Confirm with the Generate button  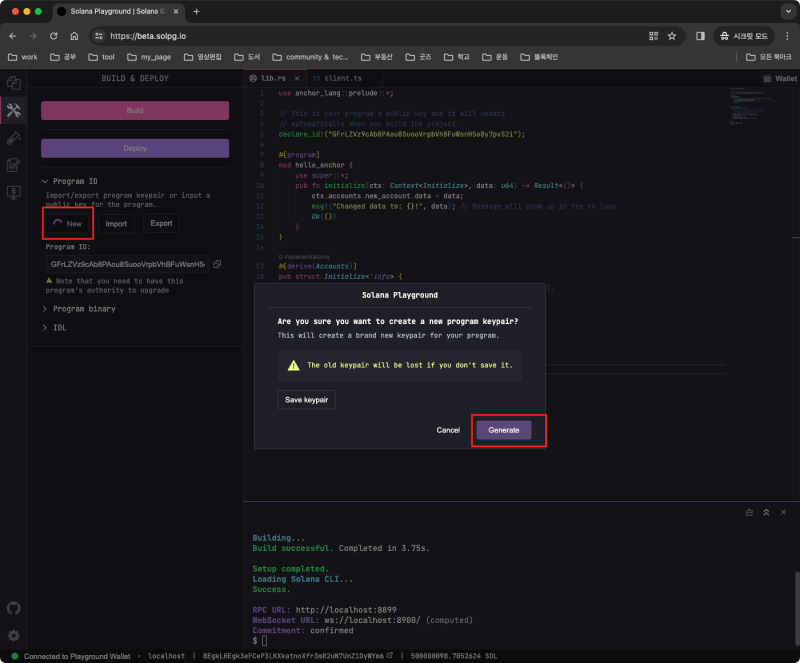(x=504, y=430)
